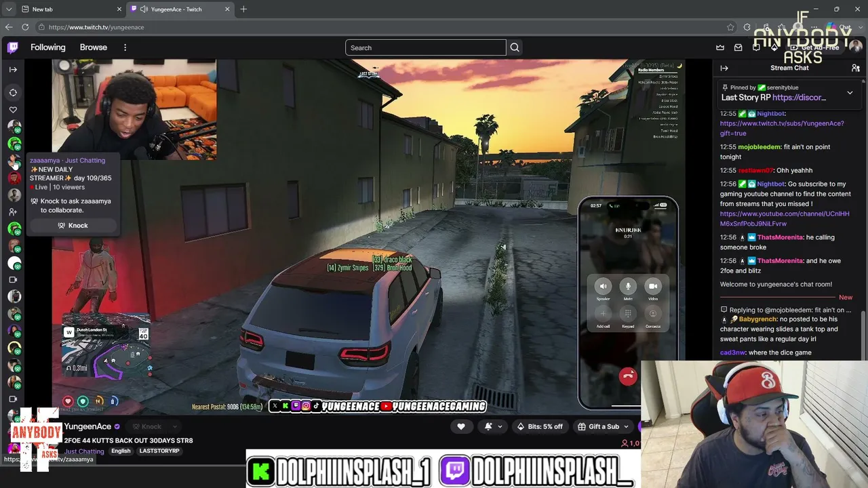868x488 pixels.
Task: Click the stream video player
Action: click(x=368, y=237)
